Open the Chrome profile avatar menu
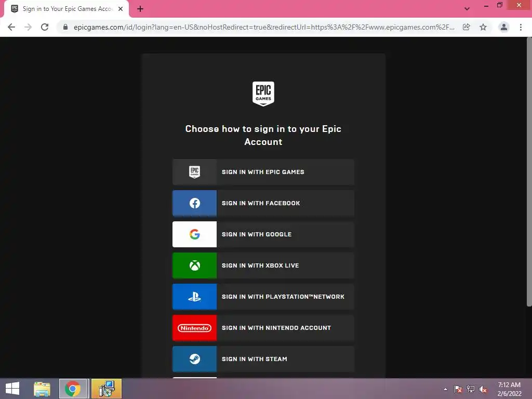The height and width of the screenshot is (399, 532). [504, 27]
